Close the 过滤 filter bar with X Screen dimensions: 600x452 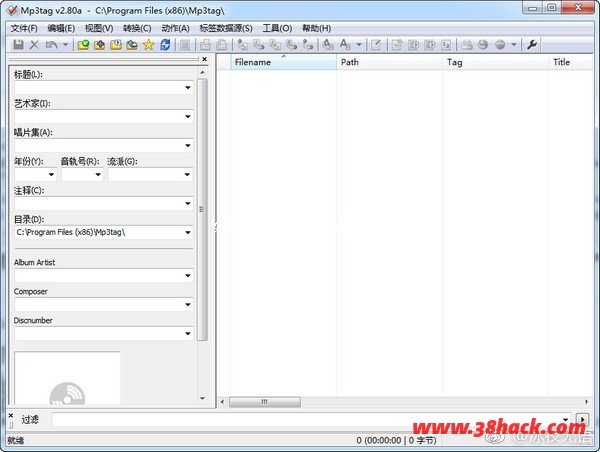11,415
